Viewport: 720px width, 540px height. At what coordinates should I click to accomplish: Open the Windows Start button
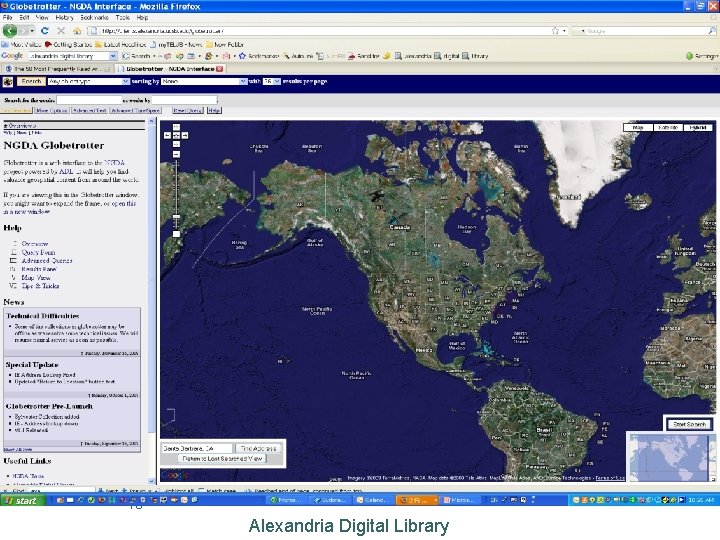[x=22, y=501]
